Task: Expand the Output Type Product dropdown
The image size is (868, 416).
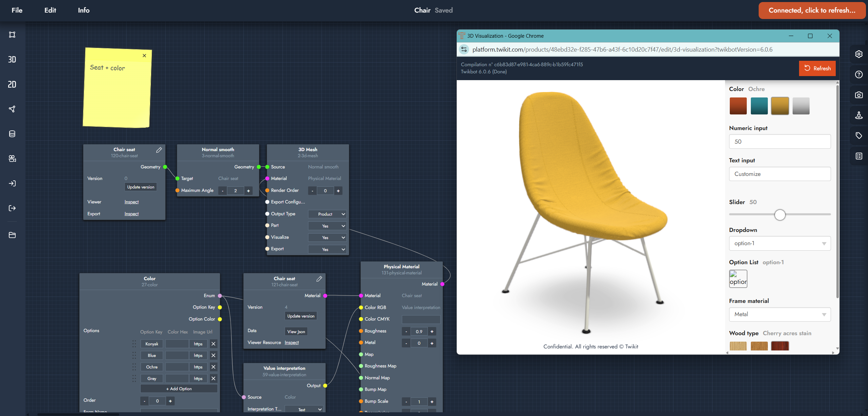Action: (x=327, y=214)
